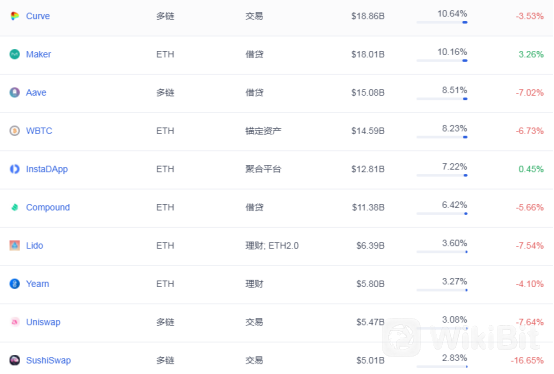Image resolution: width=554 pixels, height=374 pixels.
Task: Click the SushiSwap logo icon
Action: 14,360
